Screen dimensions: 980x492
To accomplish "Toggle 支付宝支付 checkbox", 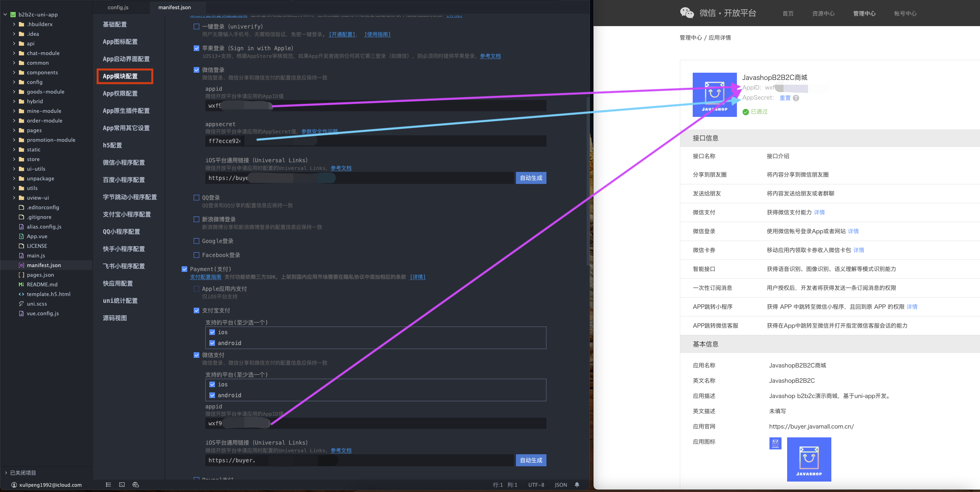I will tap(196, 310).
